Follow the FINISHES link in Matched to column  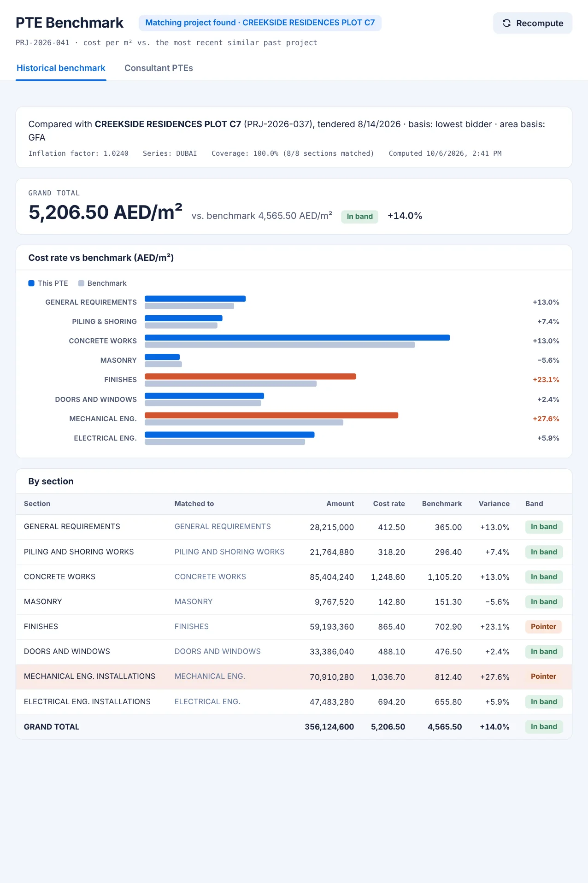[192, 627]
